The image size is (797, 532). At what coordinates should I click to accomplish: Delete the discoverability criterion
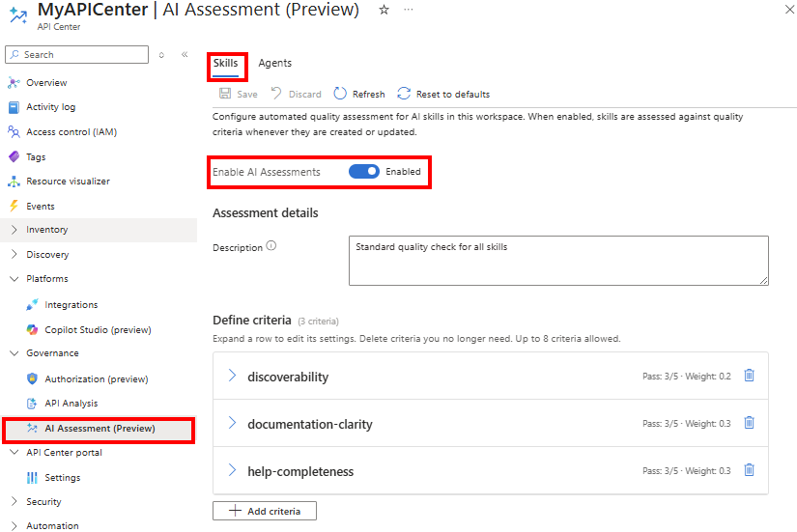click(x=750, y=376)
